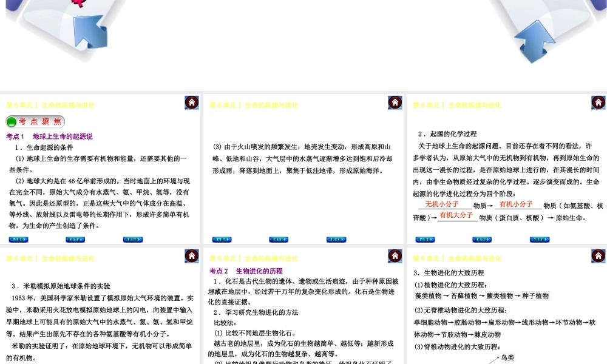Click the red answer 无机小分子

442,204
